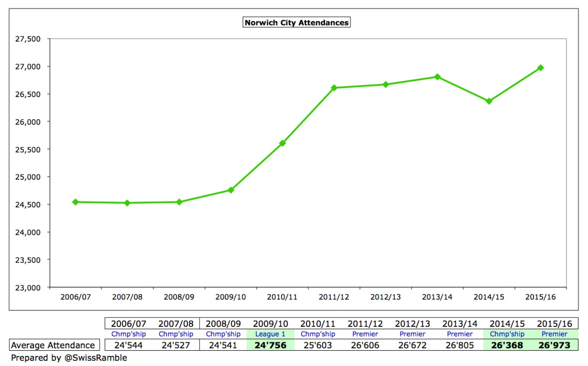The height and width of the screenshot is (366, 588).
Task: Select the 26'672 attendance value
Action: 412,345
